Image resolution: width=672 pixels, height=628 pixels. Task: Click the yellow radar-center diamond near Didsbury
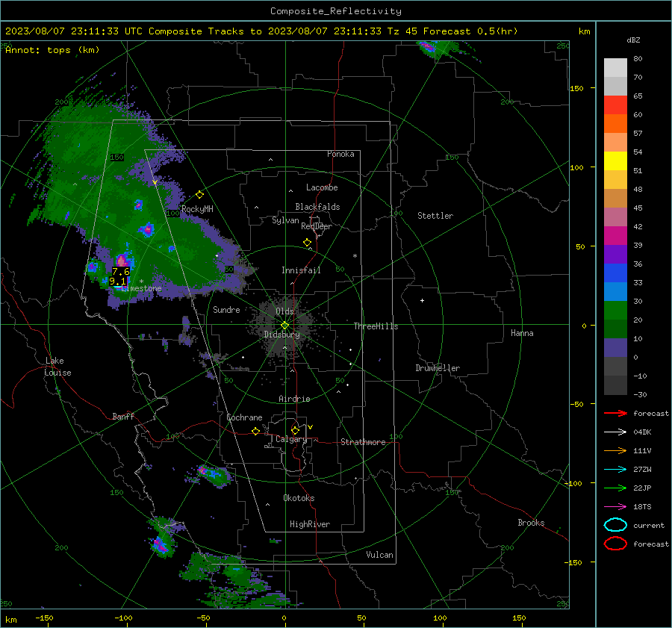coord(284,326)
